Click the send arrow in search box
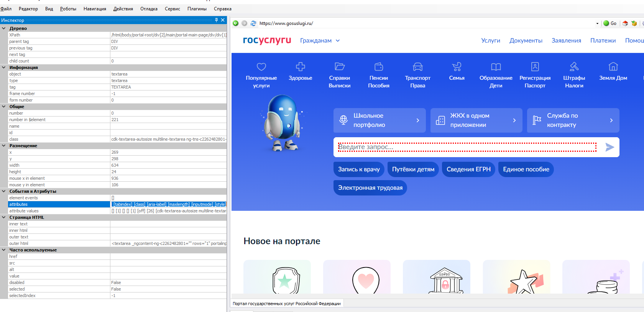Viewport: 644px width, 312px height. [x=609, y=147]
